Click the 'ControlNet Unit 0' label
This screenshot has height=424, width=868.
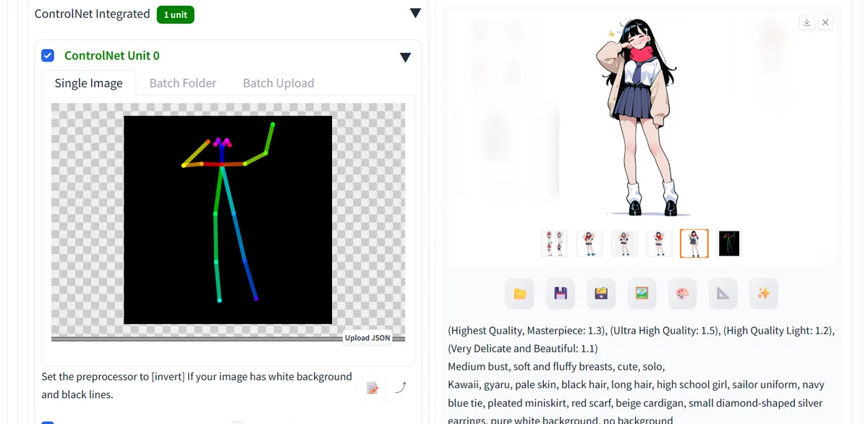112,56
